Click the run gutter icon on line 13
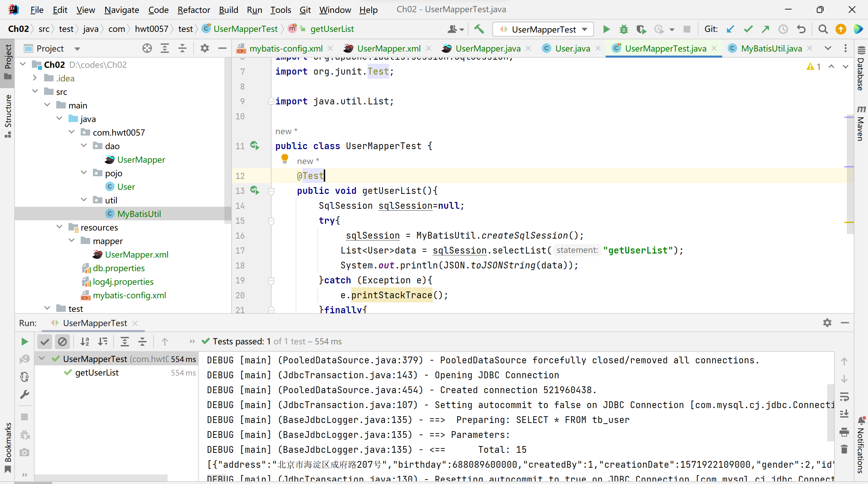 pyautogui.click(x=255, y=190)
